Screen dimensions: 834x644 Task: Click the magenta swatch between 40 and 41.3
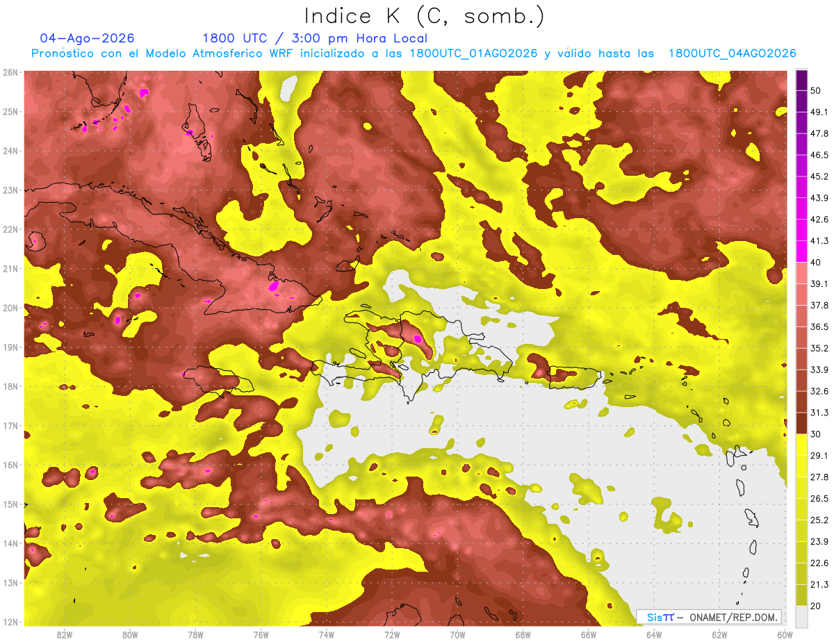click(801, 251)
